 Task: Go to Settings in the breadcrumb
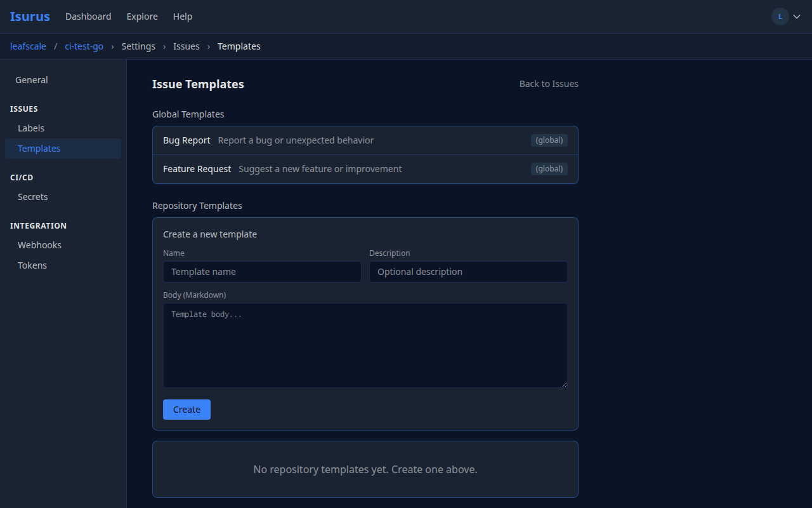(138, 46)
